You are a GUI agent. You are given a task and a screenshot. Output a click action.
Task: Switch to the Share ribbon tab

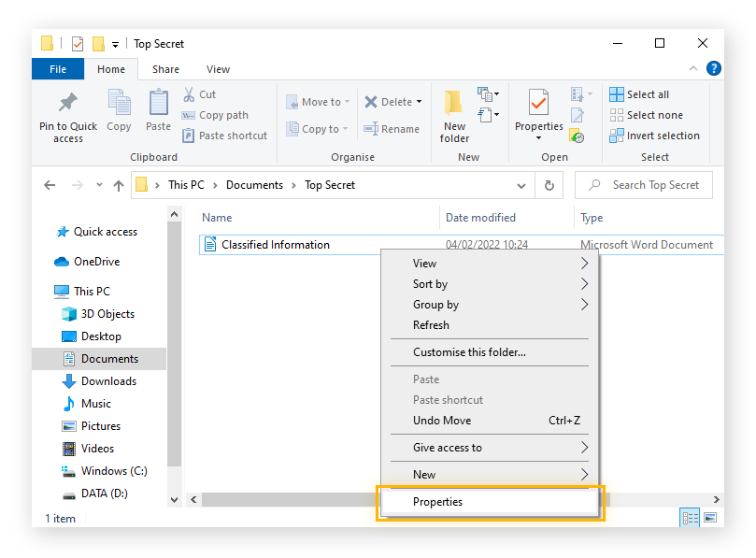pos(165,68)
